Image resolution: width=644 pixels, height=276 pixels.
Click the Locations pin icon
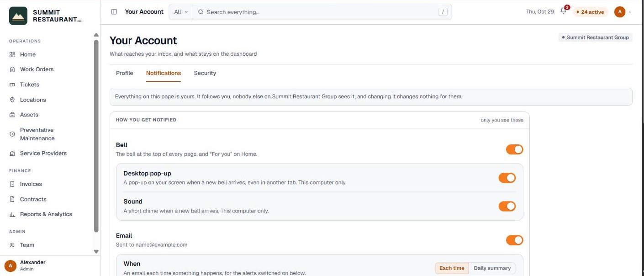click(x=12, y=100)
